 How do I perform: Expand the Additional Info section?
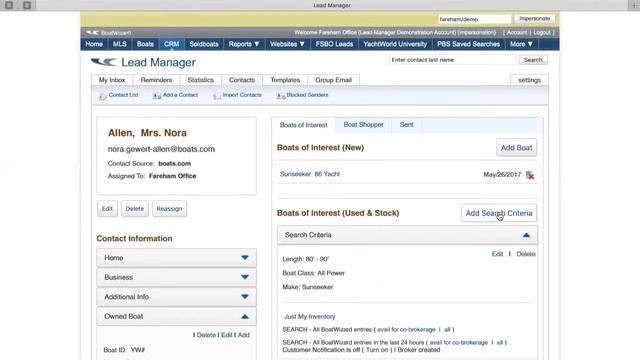tap(176, 297)
